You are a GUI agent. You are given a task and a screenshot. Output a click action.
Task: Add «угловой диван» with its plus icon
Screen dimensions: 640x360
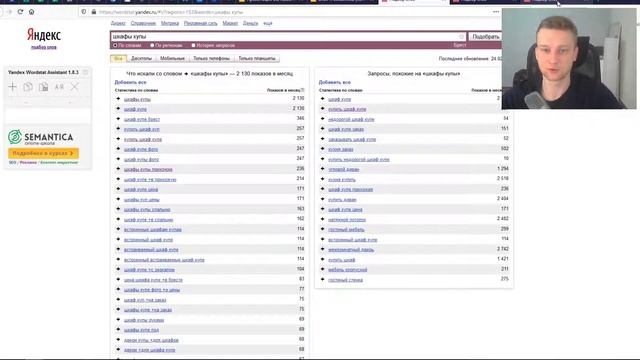[322, 169]
